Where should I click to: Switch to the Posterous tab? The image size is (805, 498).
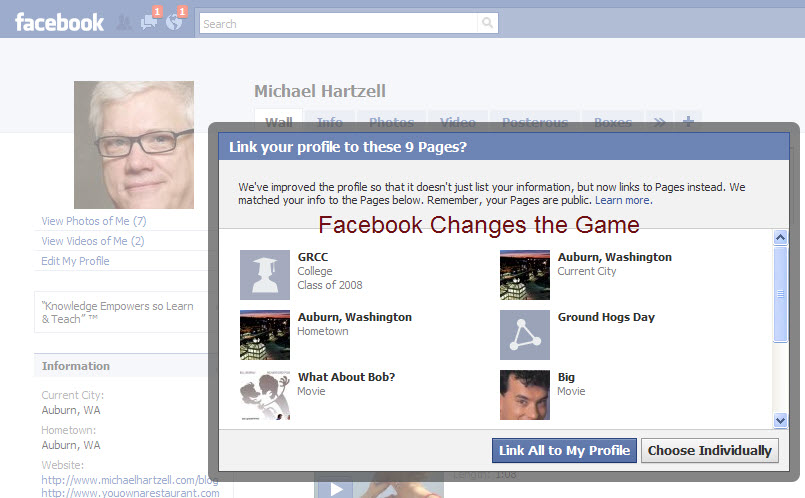[535, 122]
